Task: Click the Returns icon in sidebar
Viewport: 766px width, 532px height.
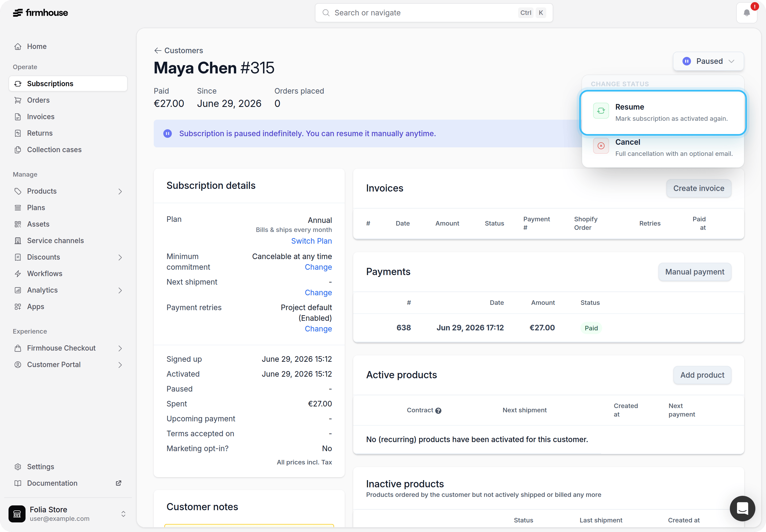Action: [18, 133]
